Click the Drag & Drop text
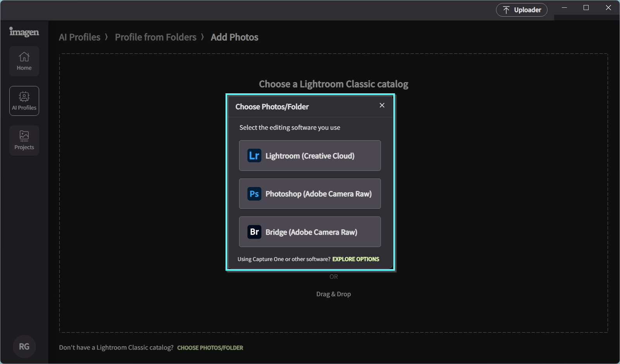 click(334, 294)
